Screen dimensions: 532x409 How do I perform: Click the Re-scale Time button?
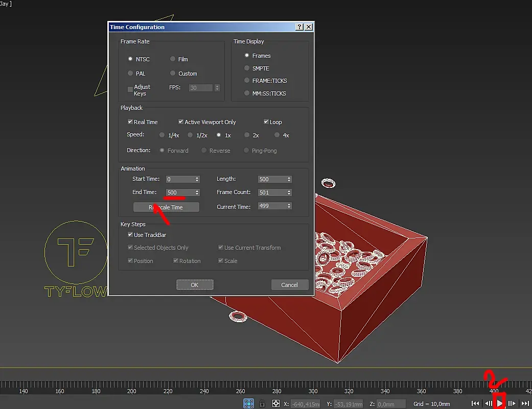point(166,207)
